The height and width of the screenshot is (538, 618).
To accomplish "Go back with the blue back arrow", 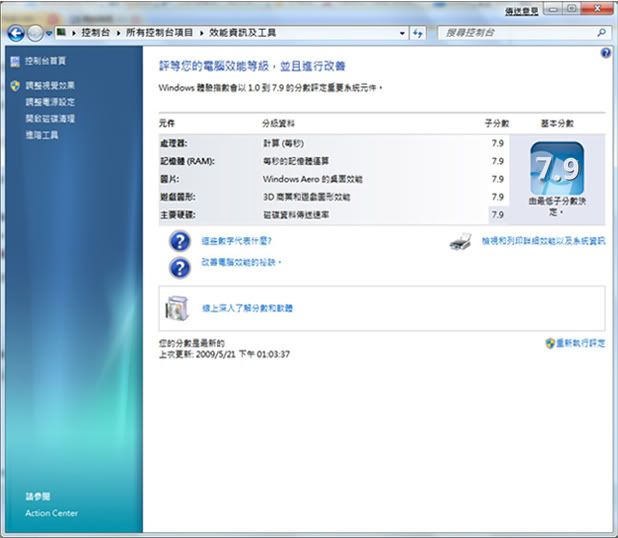I will (16, 34).
